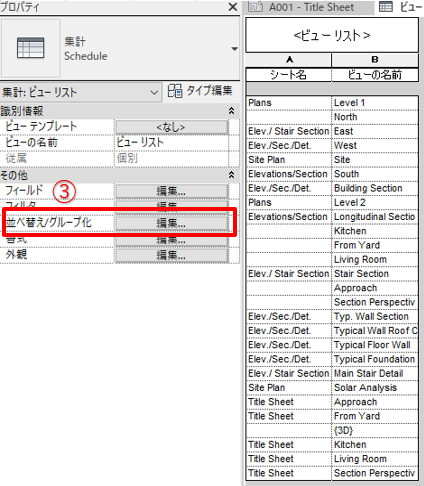Select the Typical Floor Wall cell

point(375,345)
